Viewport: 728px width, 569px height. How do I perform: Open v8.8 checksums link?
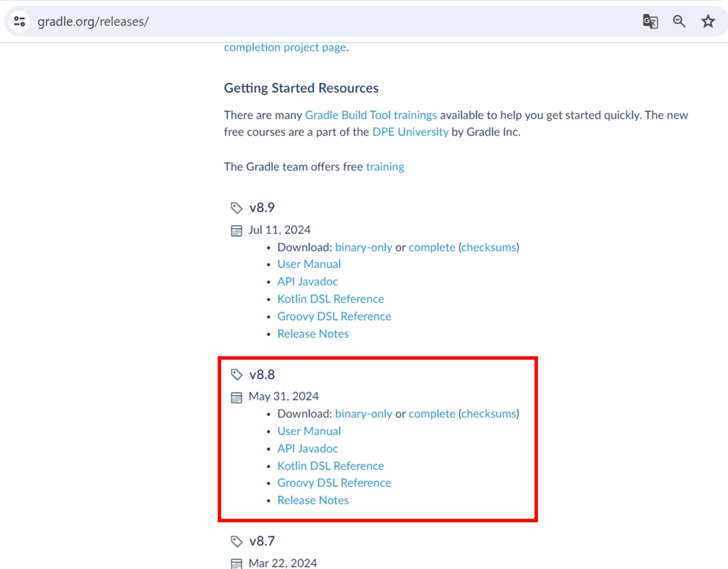489,414
